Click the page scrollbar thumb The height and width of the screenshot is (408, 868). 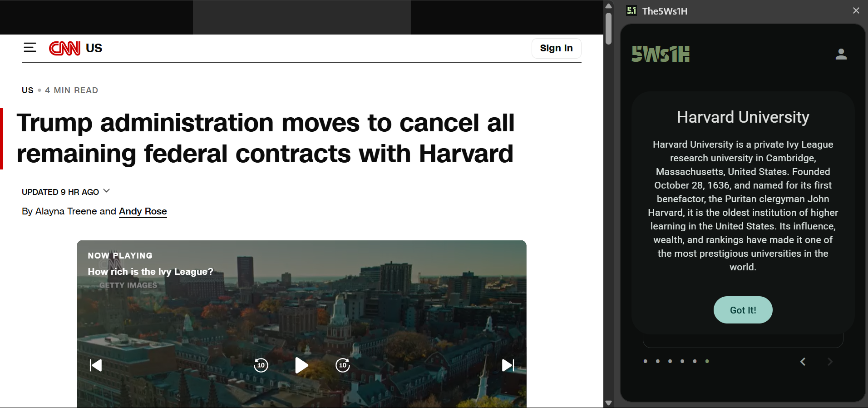pyautogui.click(x=609, y=28)
